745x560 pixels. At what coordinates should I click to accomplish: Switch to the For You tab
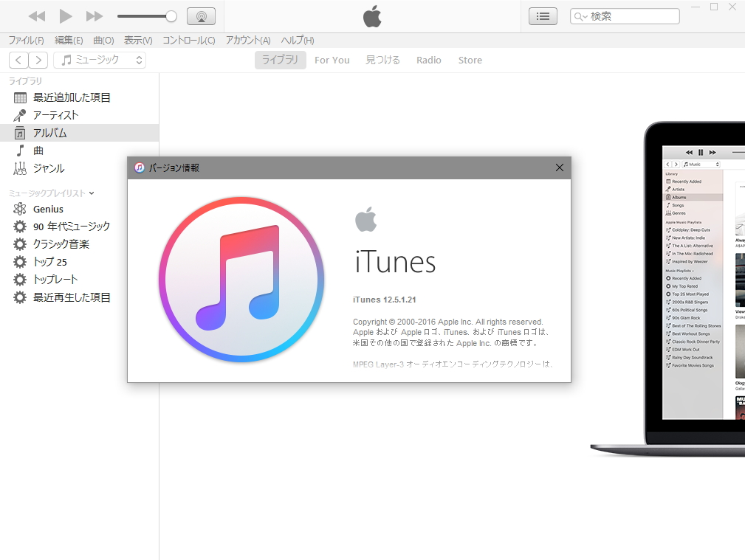332,61
